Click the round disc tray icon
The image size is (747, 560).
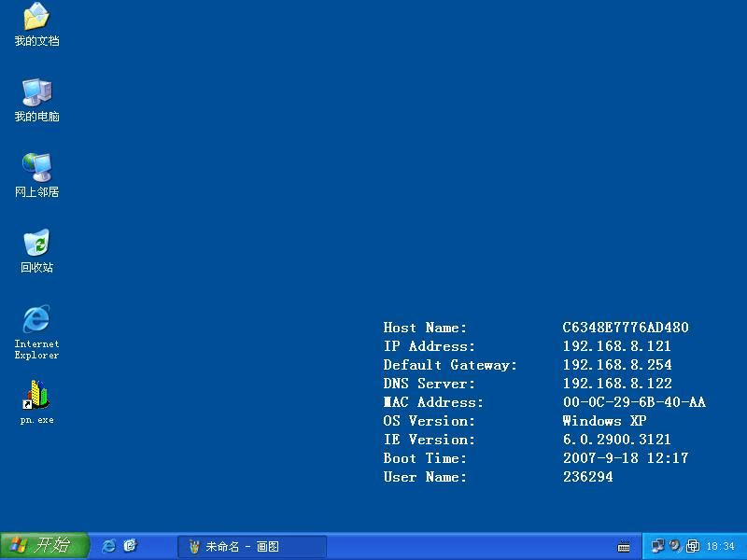pos(675,546)
